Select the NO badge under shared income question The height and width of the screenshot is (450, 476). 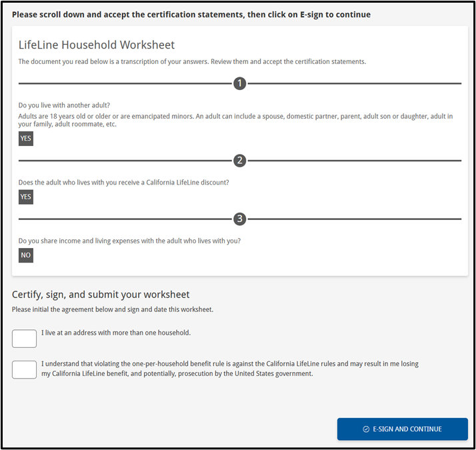(x=25, y=255)
